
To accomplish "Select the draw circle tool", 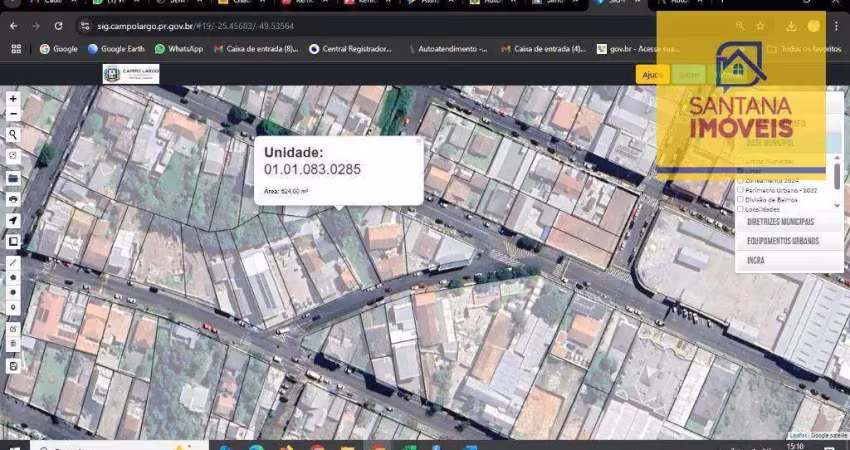I will point(13,292).
